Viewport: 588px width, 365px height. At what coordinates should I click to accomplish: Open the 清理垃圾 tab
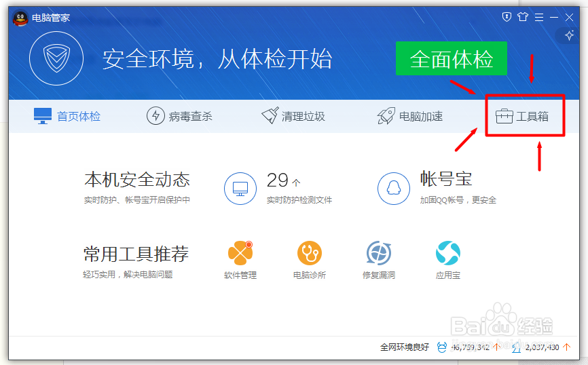(293, 116)
